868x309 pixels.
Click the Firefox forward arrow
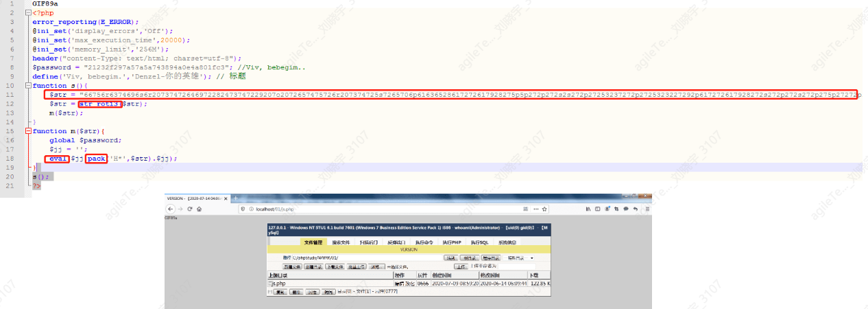[180, 209]
